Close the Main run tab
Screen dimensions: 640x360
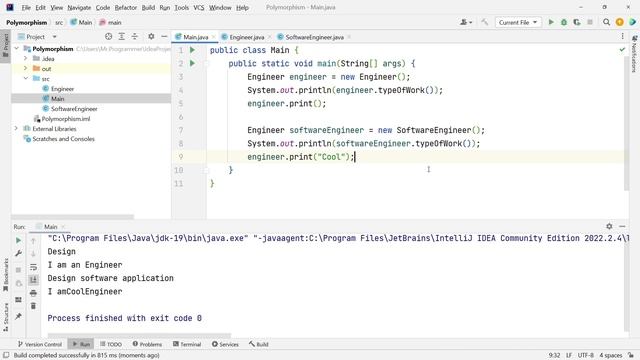(63, 227)
